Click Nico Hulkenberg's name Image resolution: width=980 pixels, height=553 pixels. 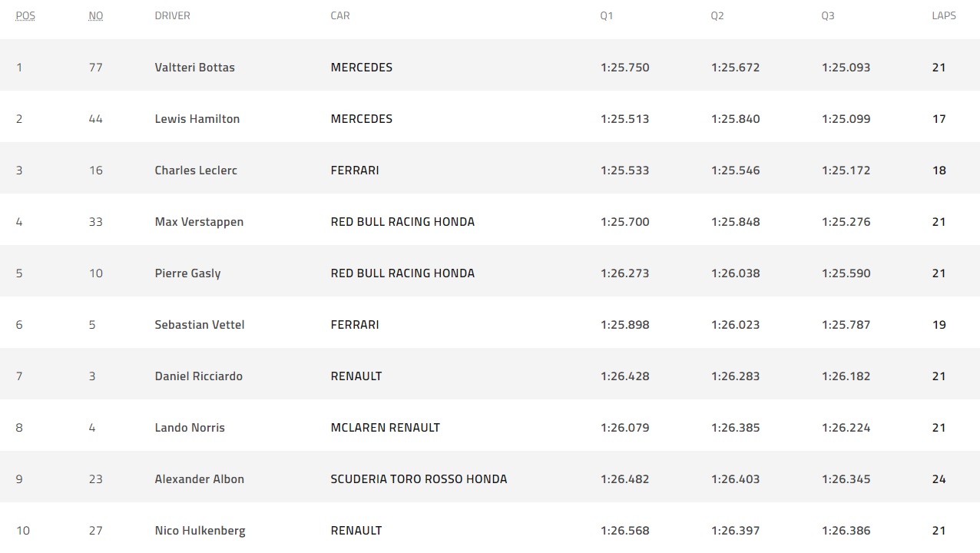click(x=200, y=531)
